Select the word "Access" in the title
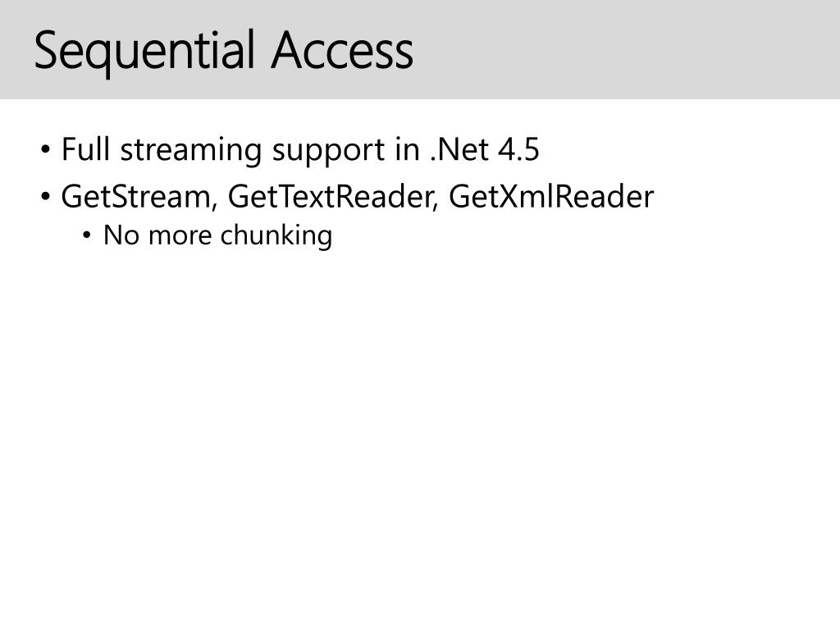840x630 pixels. (x=342, y=50)
